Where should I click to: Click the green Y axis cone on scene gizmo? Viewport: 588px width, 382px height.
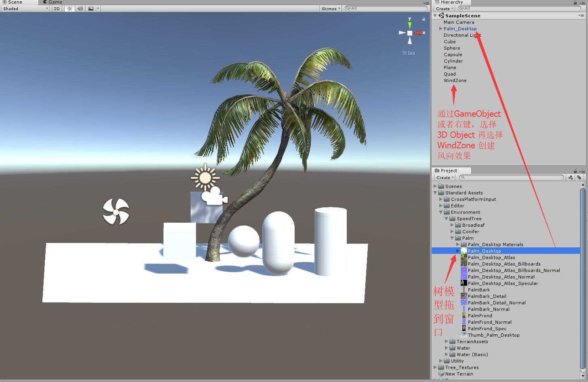click(410, 25)
